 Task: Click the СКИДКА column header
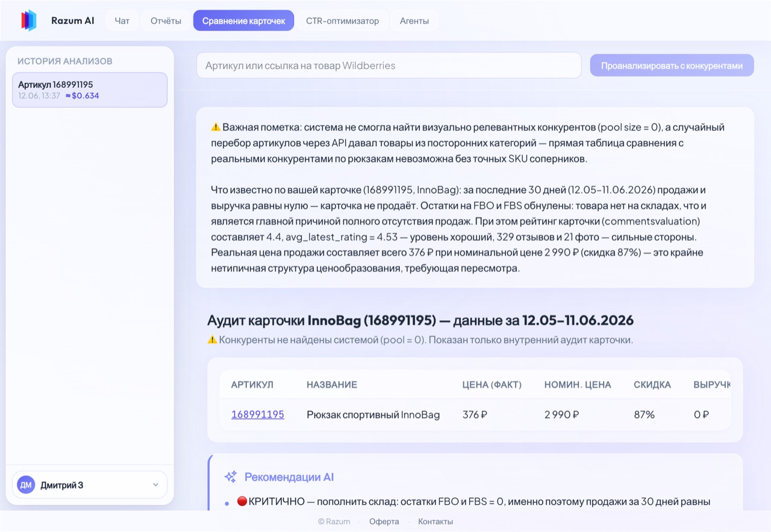click(x=652, y=384)
